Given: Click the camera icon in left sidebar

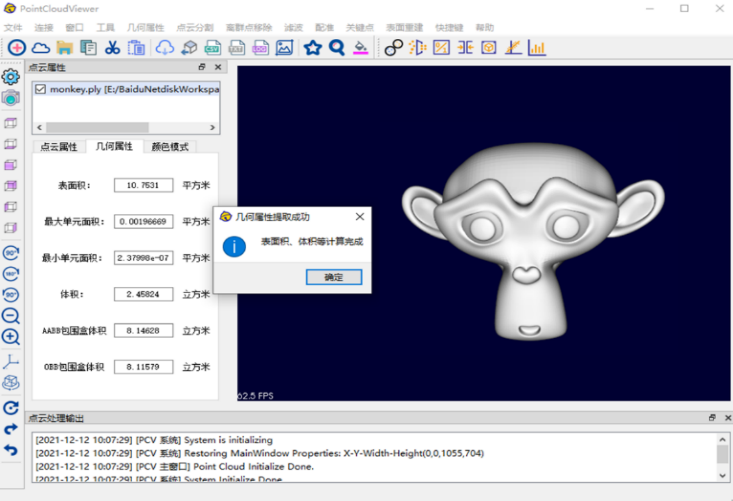Looking at the screenshot, I should [11, 98].
